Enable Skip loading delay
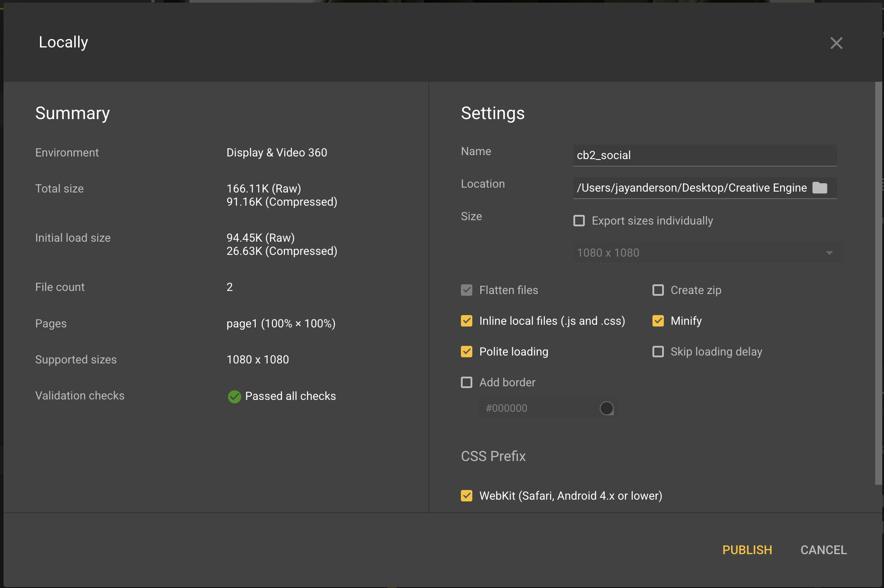This screenshot has width=884, height=588. [658, 352]
